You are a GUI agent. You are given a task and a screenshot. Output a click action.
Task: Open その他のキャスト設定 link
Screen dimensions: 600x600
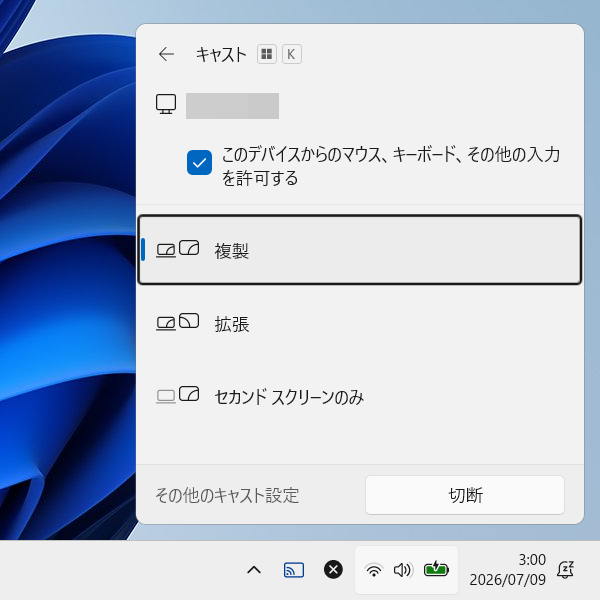[227, 495]
